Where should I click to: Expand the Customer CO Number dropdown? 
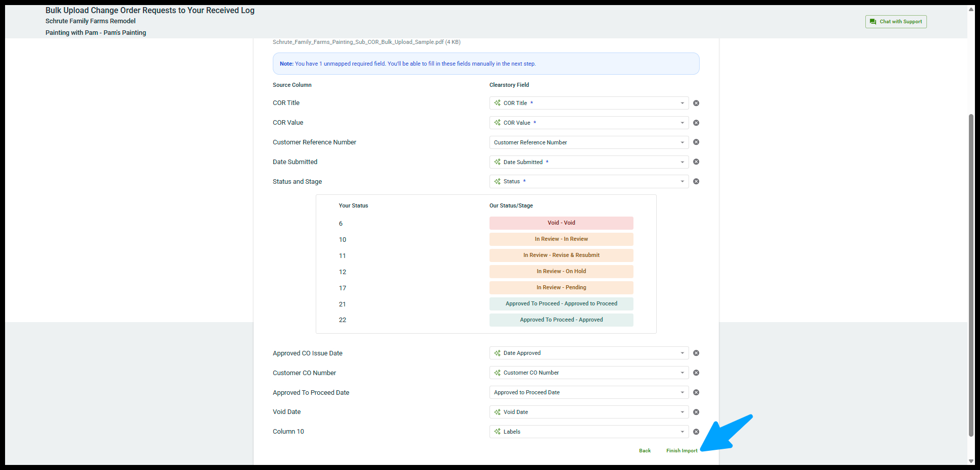pos(589,373)
